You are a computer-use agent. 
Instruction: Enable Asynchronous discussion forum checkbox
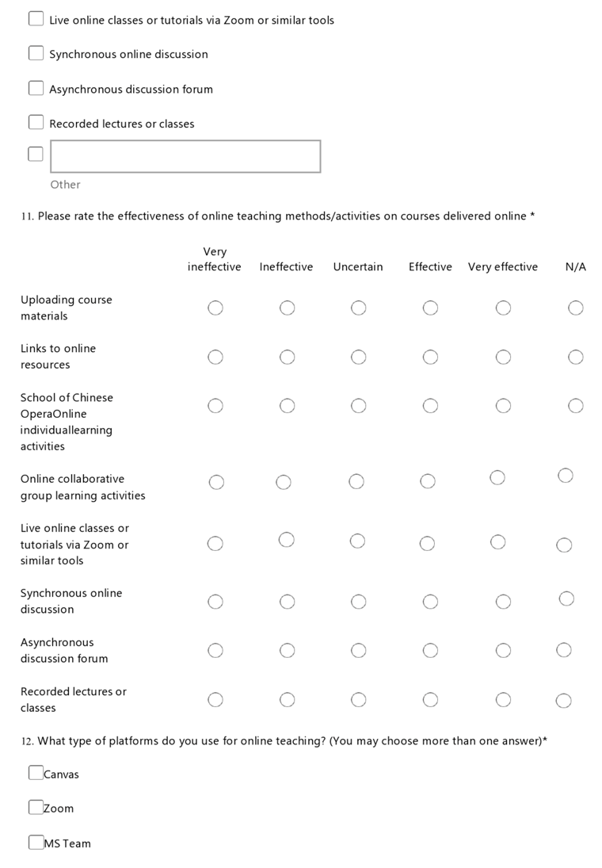pyautogui.click(x=36, y=88)
